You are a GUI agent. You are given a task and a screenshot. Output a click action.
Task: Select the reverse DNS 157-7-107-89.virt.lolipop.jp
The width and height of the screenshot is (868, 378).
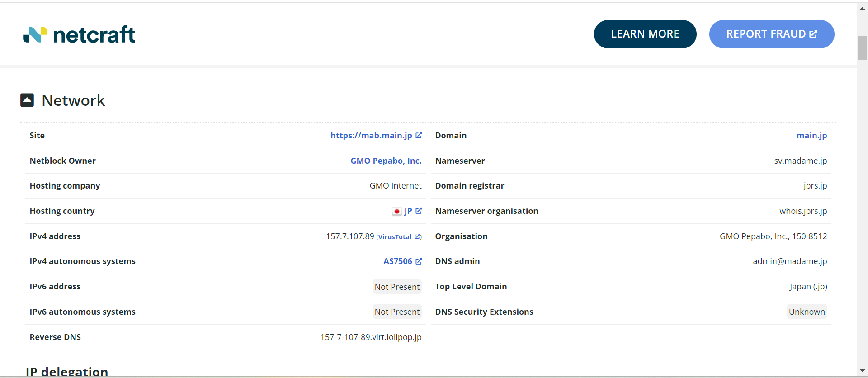371,337
